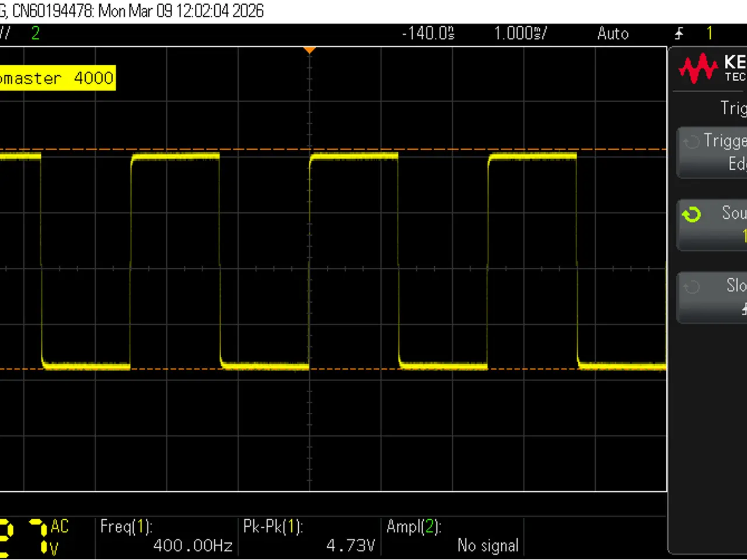
Task: Click the Auto trigger mode indicator
Action: tap(613, 33)
